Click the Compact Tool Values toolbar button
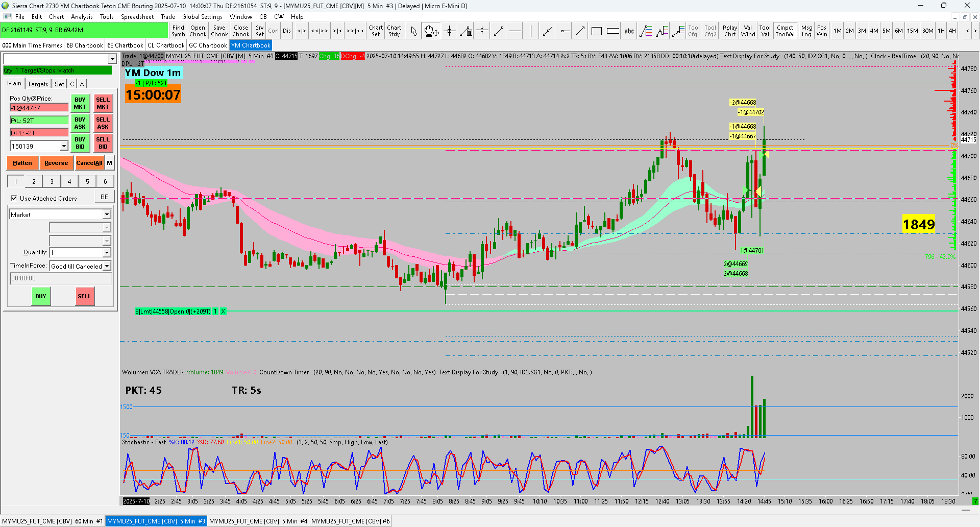980x527 pixels. [785, 31]
